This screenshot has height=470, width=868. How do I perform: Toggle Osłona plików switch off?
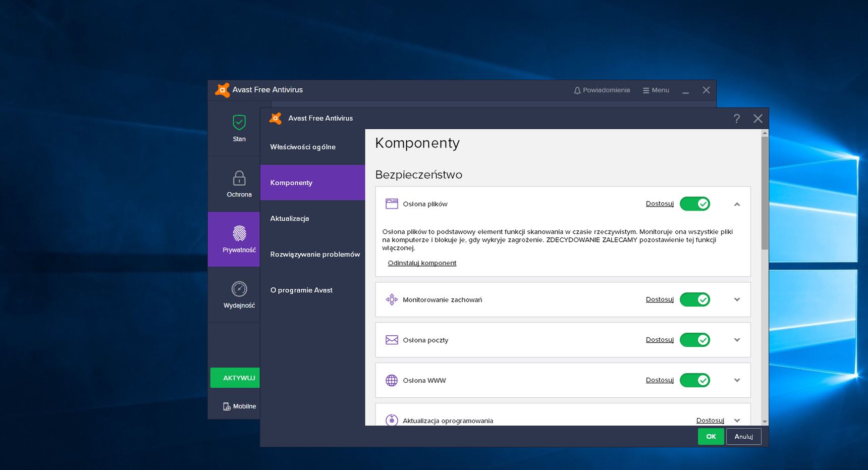point(695,203)
